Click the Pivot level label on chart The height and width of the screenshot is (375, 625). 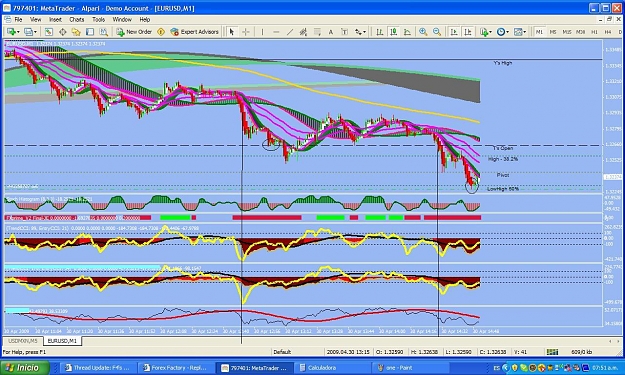pos(503,175)
